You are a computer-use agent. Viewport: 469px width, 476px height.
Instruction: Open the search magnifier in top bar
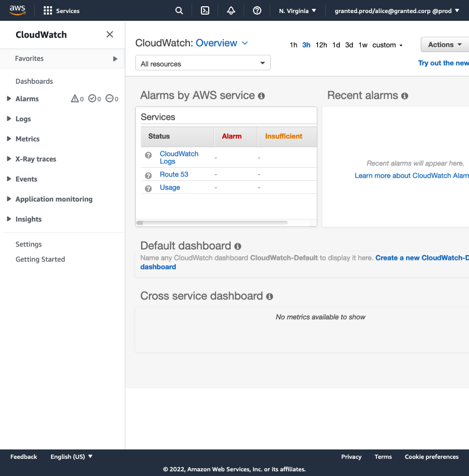[x=179, y=10]
